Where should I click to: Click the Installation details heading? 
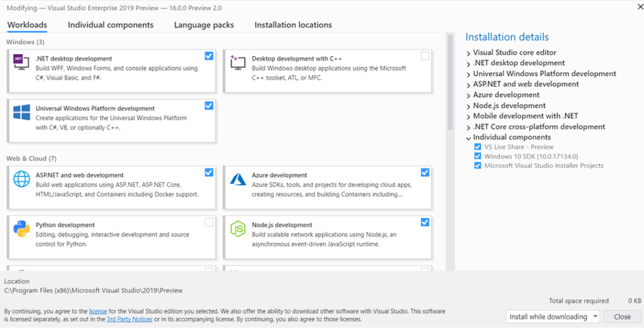(x=507, y=37)
